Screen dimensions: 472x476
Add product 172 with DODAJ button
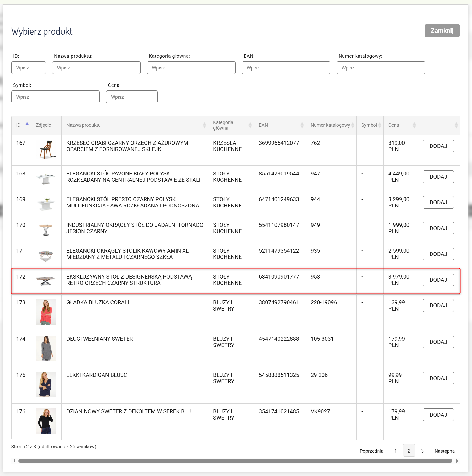point(438,280)
